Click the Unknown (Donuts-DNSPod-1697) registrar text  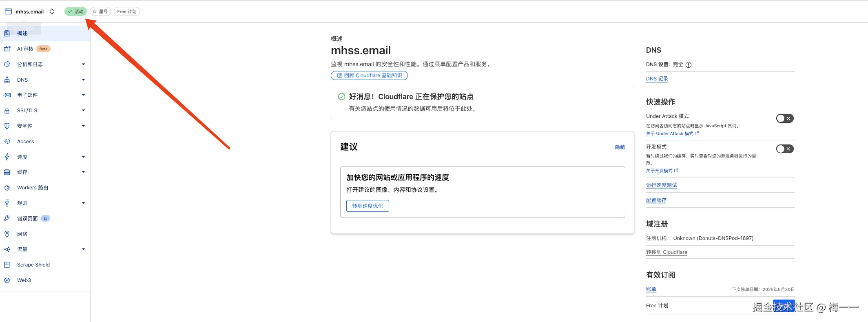point(713,238)
